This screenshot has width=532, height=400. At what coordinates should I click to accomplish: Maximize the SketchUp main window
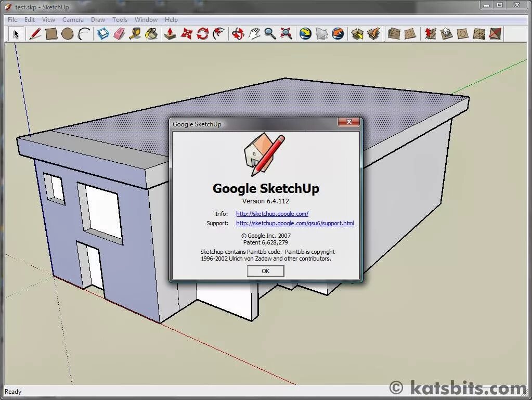[x=500, y=5]
